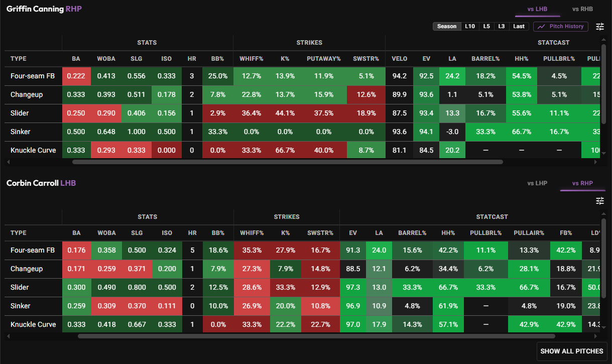Click Corbin Carroll player name

click(x=33, y=183)
